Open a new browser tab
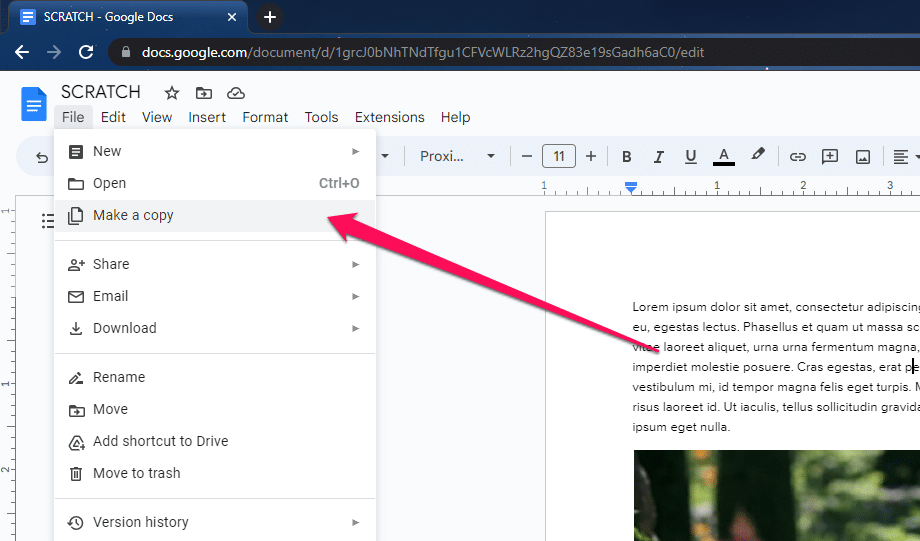This screenshot has width=920, height=541. 270,17
